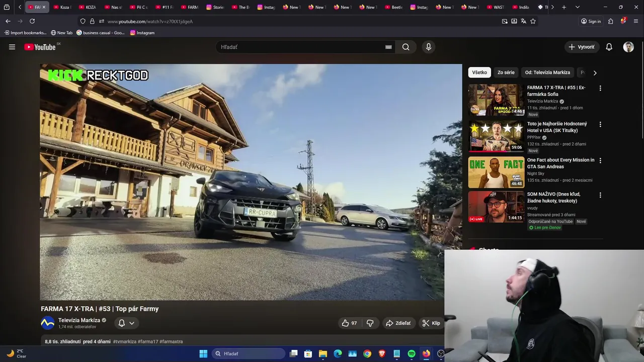
Task: Start voice search with the microphone icon
Action: click(429, 47)
